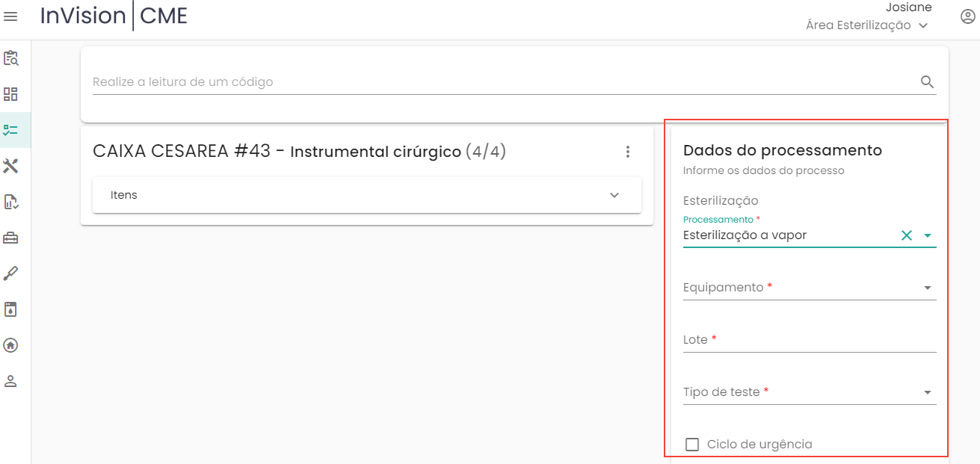Open the dashboard grid icon in sidebar
The image size is (980, 464).
(x=10, y=94)
